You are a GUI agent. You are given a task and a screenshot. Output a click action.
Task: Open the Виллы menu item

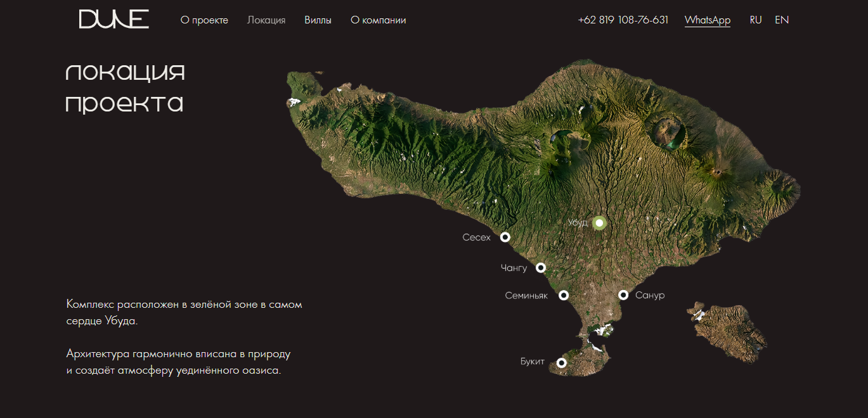tap(318, 20)
